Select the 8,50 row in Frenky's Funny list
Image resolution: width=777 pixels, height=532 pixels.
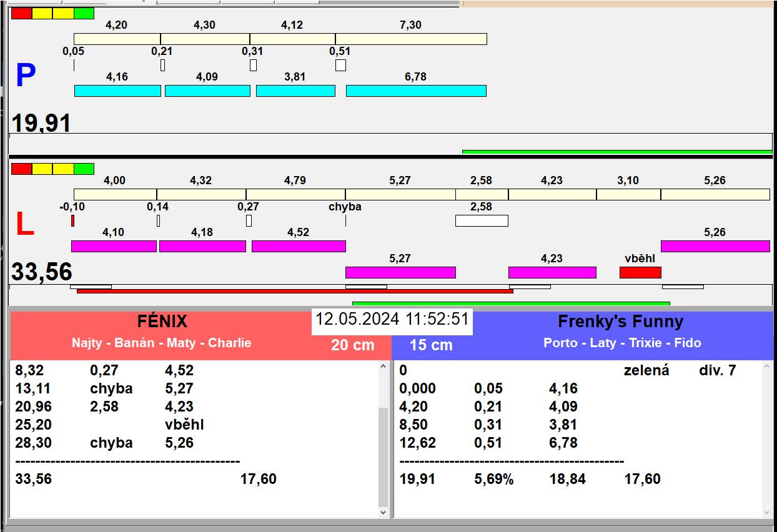[579, 425]
